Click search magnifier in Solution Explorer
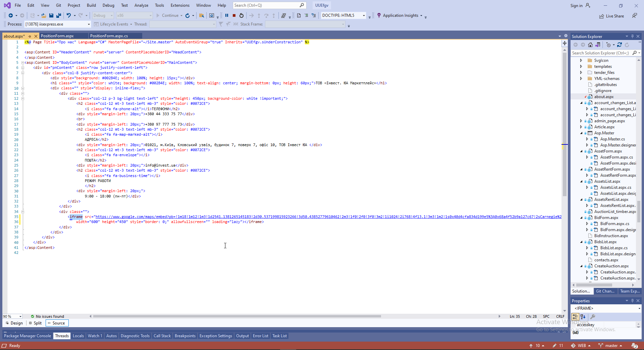The width and height of the screenshot is (644, 350). point(634,53)
